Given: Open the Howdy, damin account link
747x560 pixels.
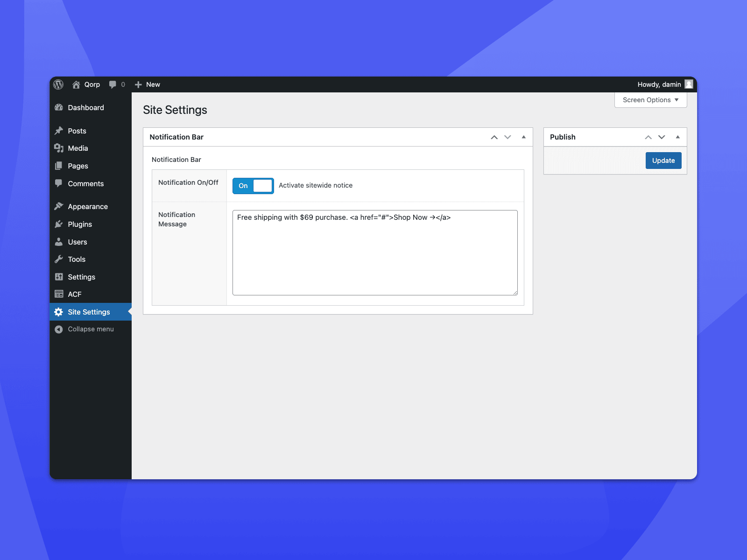Looking at the screenshot, I should 659,84.
